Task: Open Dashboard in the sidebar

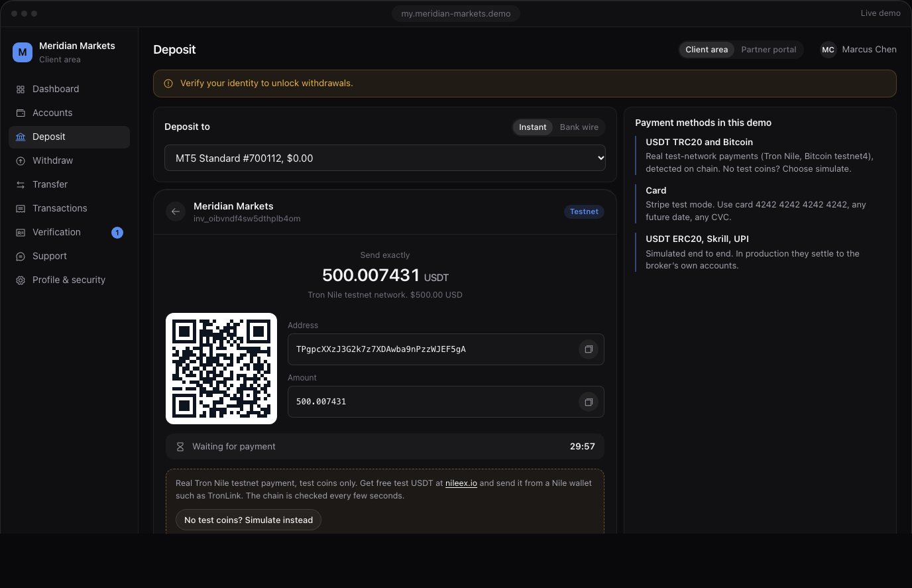Action: [x=69, y=89]
